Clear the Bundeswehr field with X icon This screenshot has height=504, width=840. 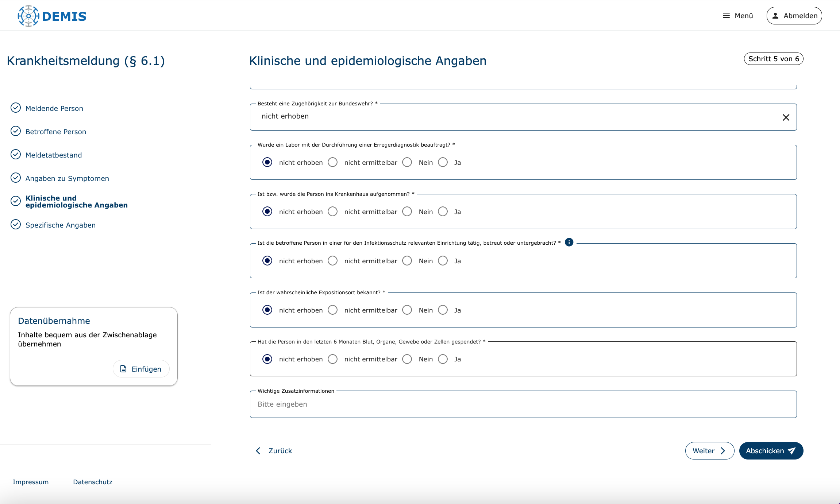[786, 117]
